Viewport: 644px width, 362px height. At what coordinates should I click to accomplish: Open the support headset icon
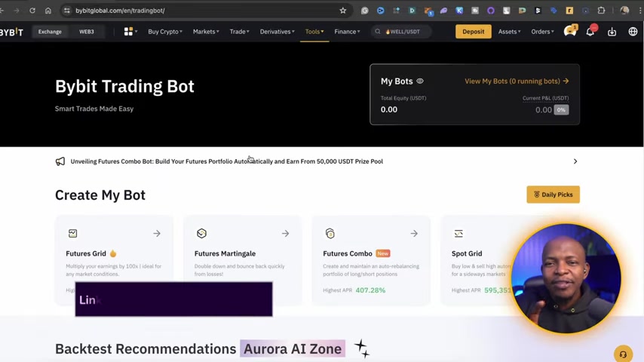click(623, 354)
